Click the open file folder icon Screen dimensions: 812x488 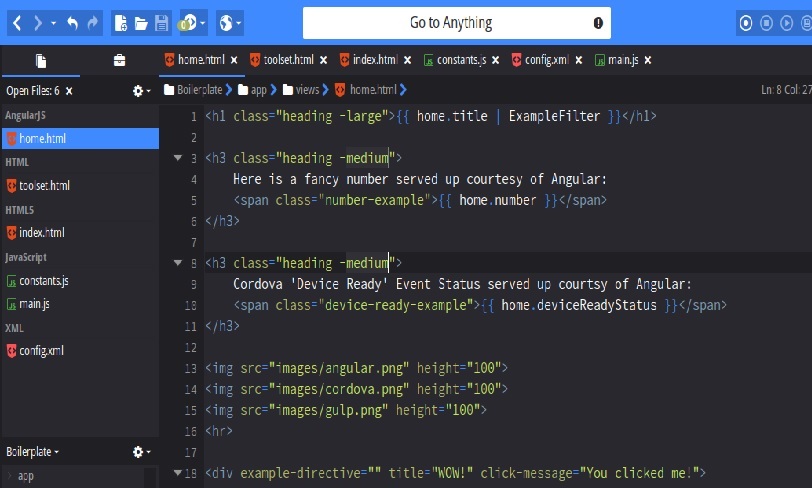pyautogui.click(x=141, y=22)
